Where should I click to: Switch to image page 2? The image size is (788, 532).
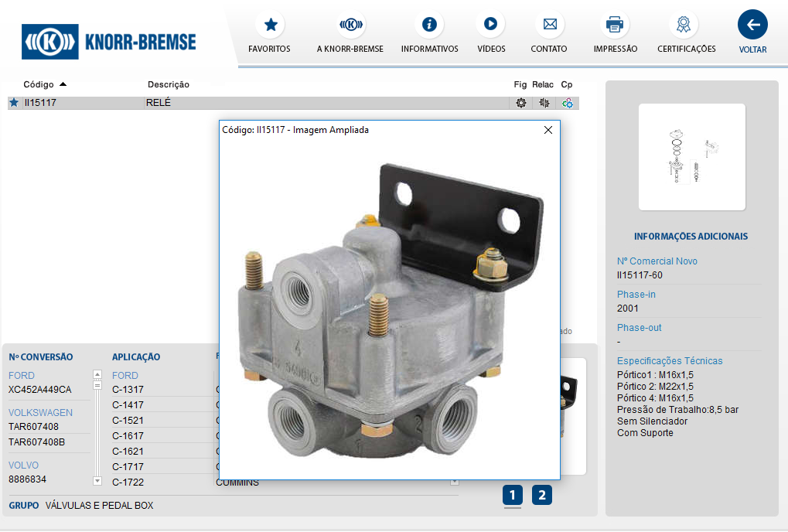coord(542,495)
